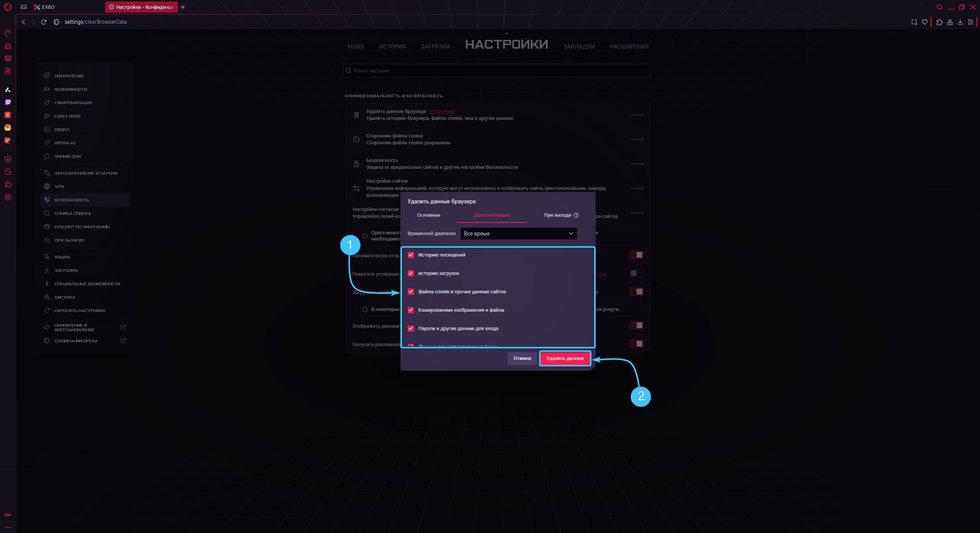
Task: Click the snapshot icon in address bar
Action: (914, 22)
